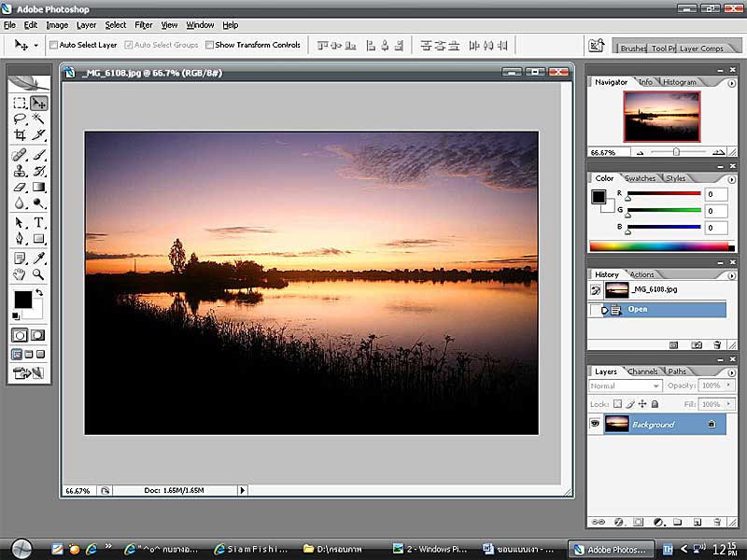Viewport: 747px width, 560px height.
Task: Click the align top edges icon
Action: click(x=322, y=45)
